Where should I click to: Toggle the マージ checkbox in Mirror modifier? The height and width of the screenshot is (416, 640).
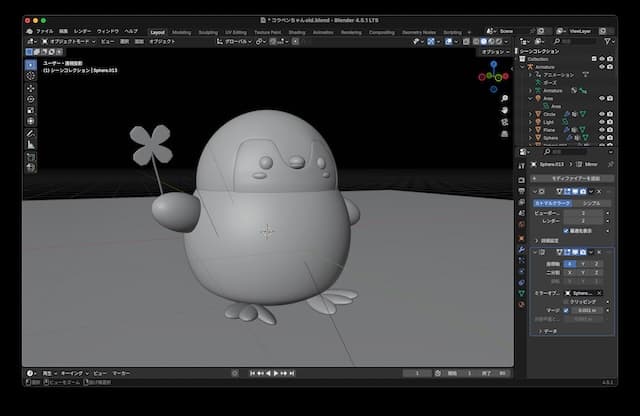click(566, 310)
